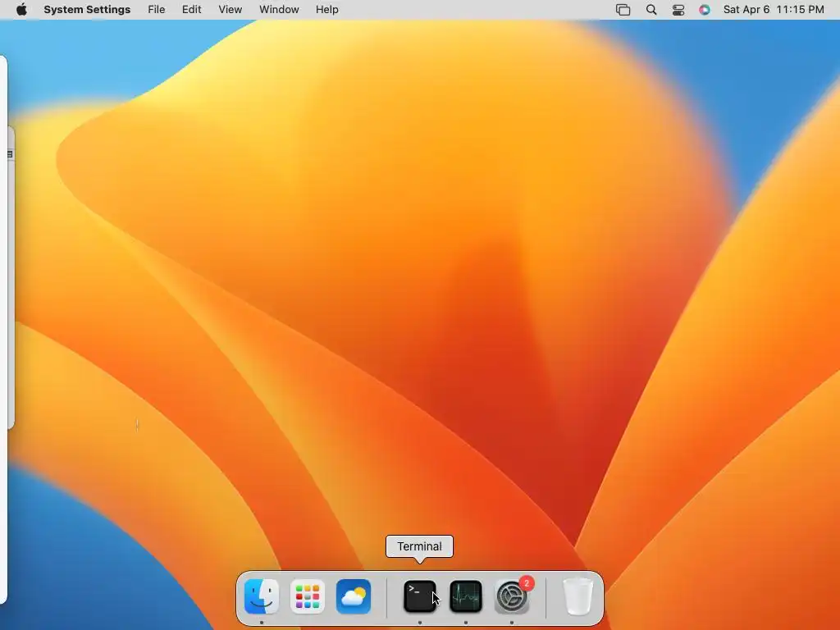
Task: Open the Trash in the Dock
Action: click(578, 596)
